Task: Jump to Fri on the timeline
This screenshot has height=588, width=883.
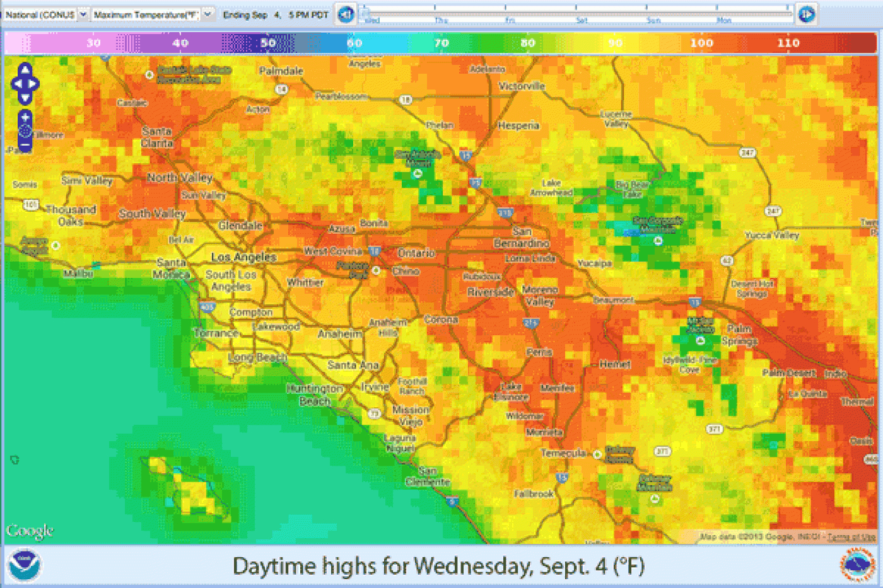Action: (x=510, y=20)
